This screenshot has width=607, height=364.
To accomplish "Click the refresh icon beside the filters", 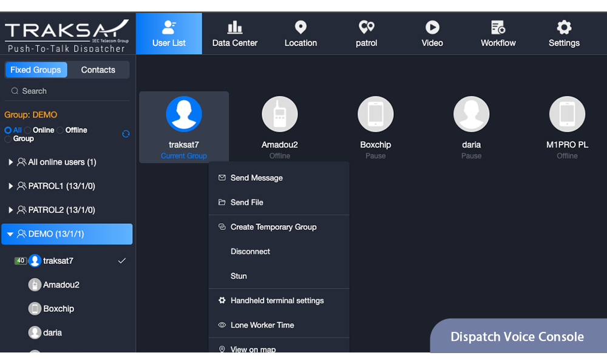I will (x=126, y=134).
